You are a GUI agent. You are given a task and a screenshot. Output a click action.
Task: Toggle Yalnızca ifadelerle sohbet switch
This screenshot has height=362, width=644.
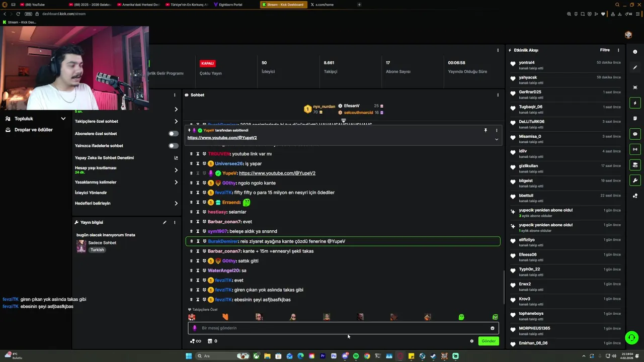click(x=173, y=146)
